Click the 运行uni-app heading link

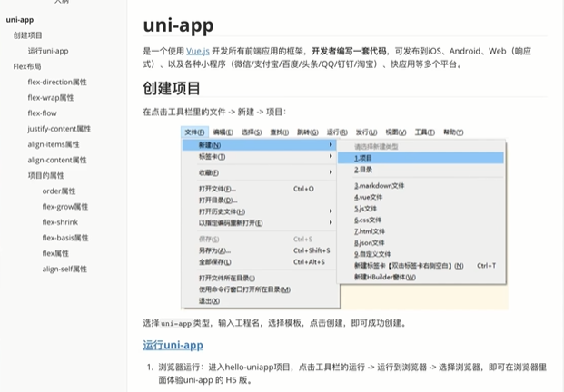click(173, 345)
